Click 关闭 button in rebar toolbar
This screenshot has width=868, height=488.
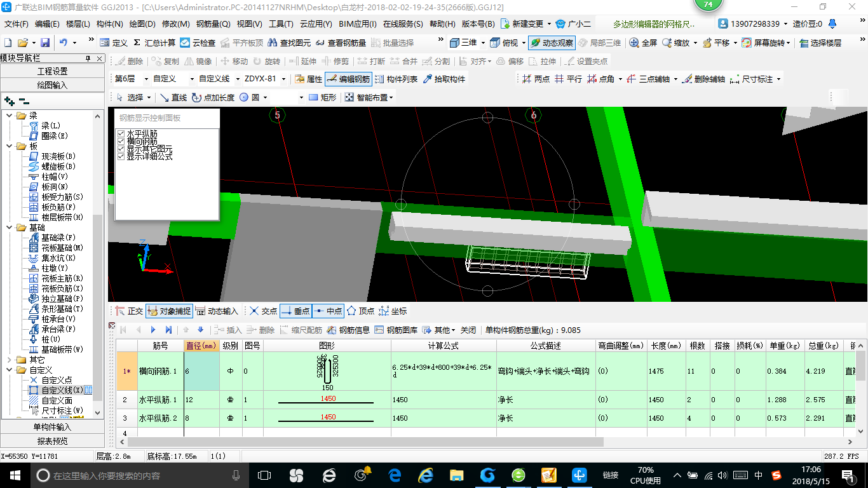point(468,330)
